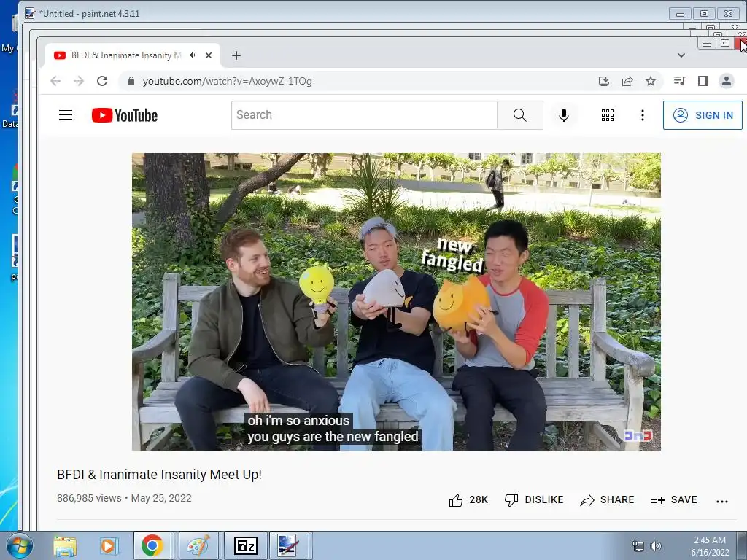The width and height of the screenshot is (747, 560).
Task: Open Windows Media Player taskbar icon
Action: click(108, 545)
